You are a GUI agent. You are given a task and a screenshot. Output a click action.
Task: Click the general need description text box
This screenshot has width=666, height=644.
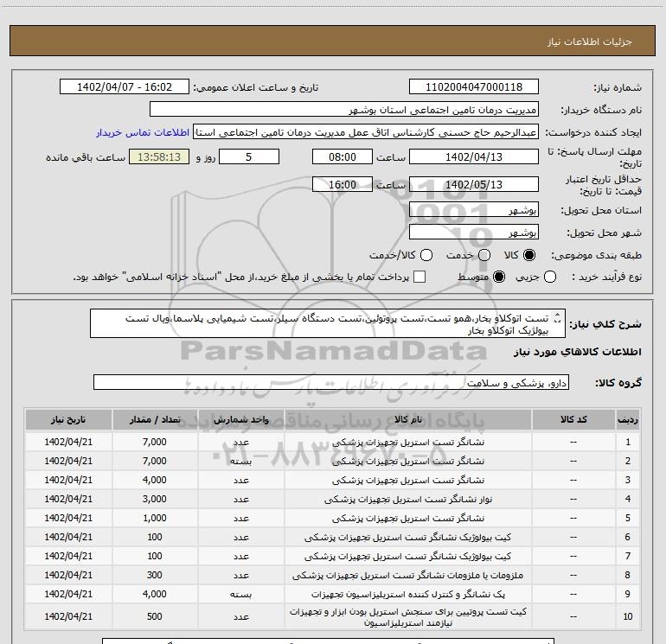[328, 323]
